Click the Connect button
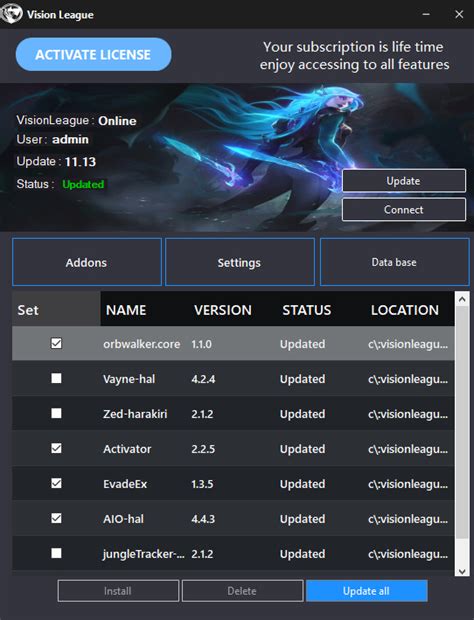The width and height of the screenshot is (474, 620). pos(404,210)
